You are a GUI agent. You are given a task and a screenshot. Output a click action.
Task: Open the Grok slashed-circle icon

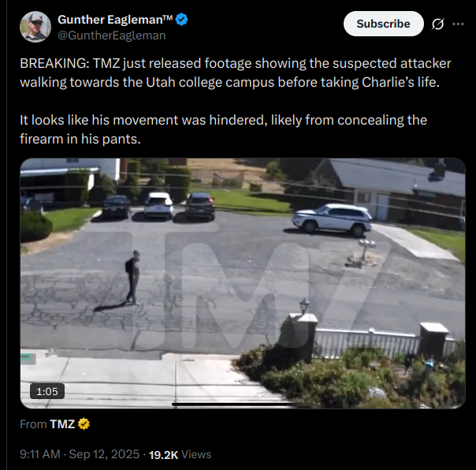[x=437, y=24]
